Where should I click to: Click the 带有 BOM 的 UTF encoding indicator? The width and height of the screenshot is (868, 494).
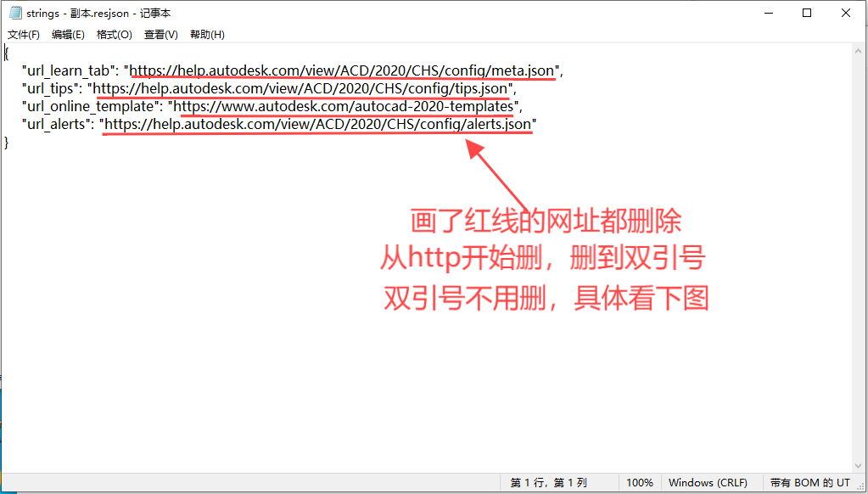[x=808, y=482]
